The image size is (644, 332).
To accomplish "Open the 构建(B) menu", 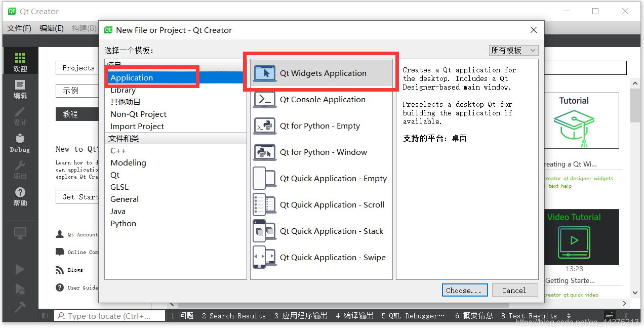I will (x=84, y=28).
